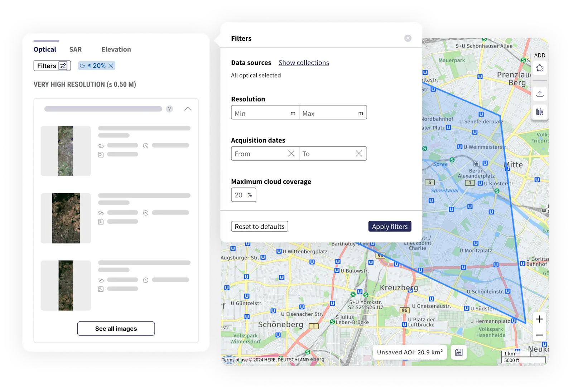Click the cloud icon in the third result
This screenshot has width=573, height=392.
point(101,280)
